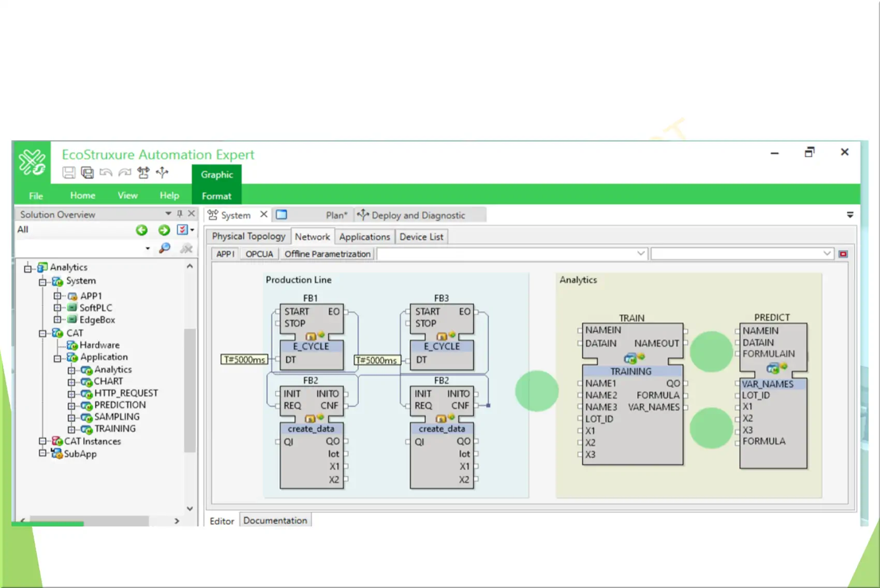Image resolution: width=880 pixels, height=588 pixels.
Task: Click the Offline Parametrization button
Action: click(x=327, y=254)
